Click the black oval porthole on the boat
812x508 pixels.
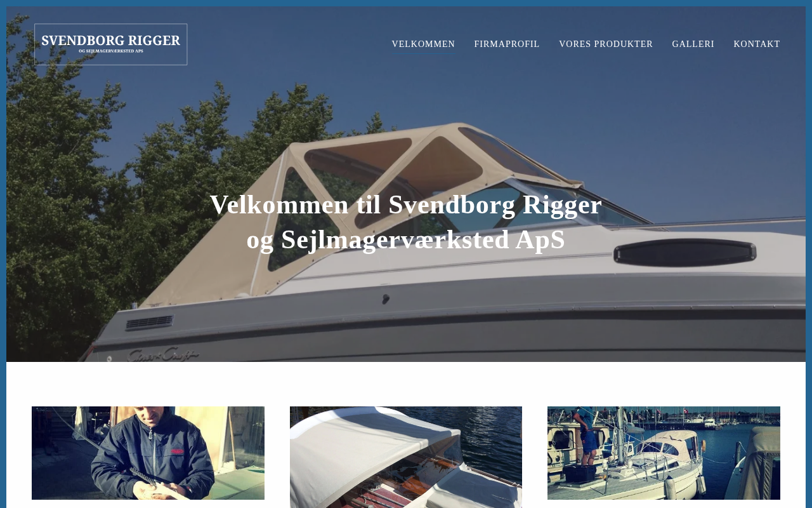tap(684, 253)
